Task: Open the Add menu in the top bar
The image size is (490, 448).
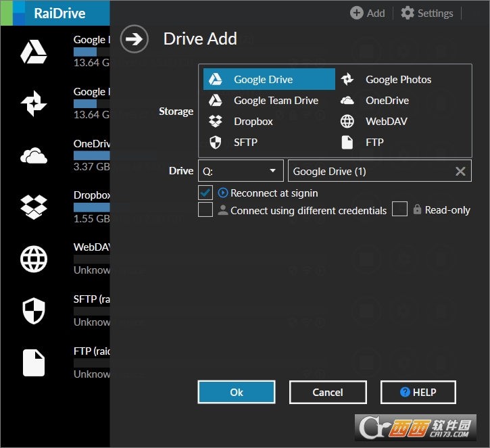Action: pos(368,13)
